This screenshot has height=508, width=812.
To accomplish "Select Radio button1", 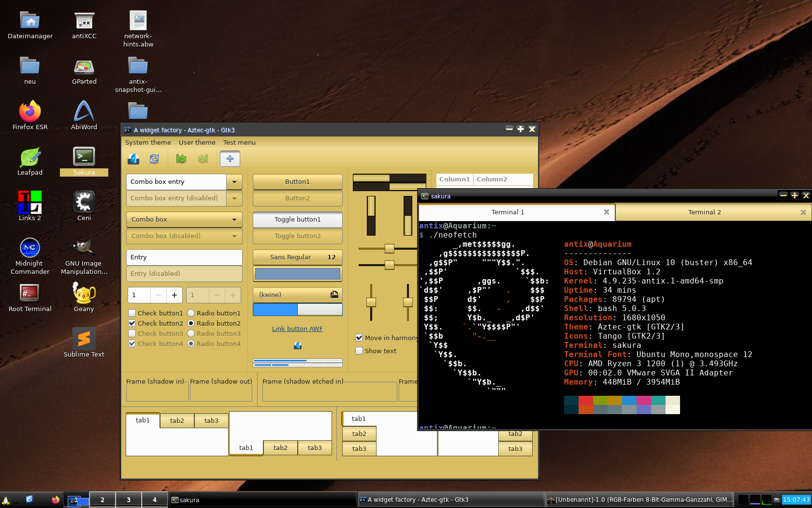I will click(191, 313).
